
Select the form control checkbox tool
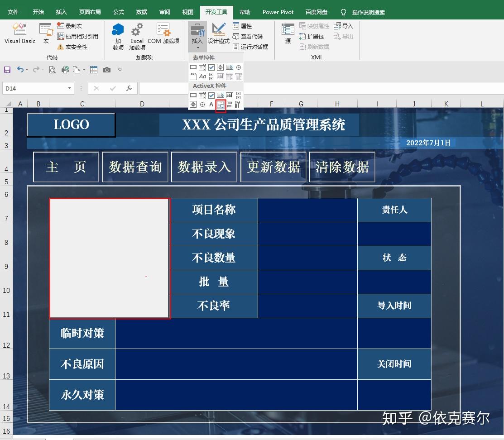pos(211,67)
